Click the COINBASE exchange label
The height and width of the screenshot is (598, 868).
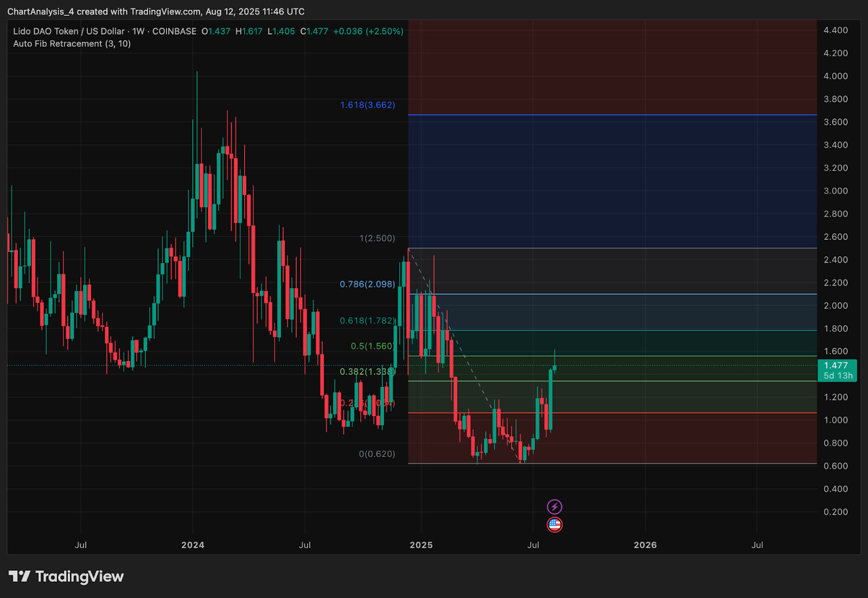coord(174,31)
